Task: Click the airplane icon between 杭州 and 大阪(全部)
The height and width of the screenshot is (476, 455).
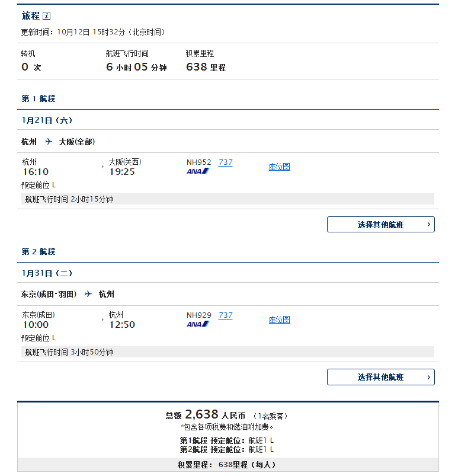Action: 49,142
